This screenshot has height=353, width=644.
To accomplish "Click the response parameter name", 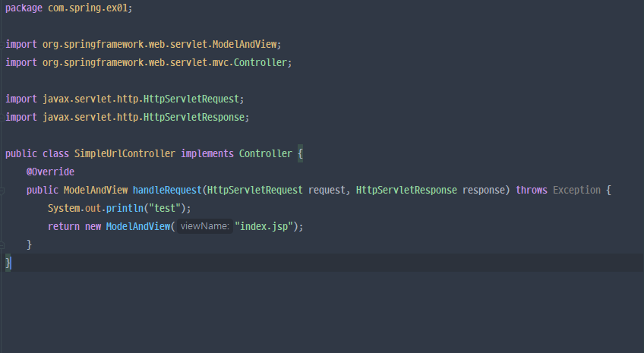I will [484, 190].
